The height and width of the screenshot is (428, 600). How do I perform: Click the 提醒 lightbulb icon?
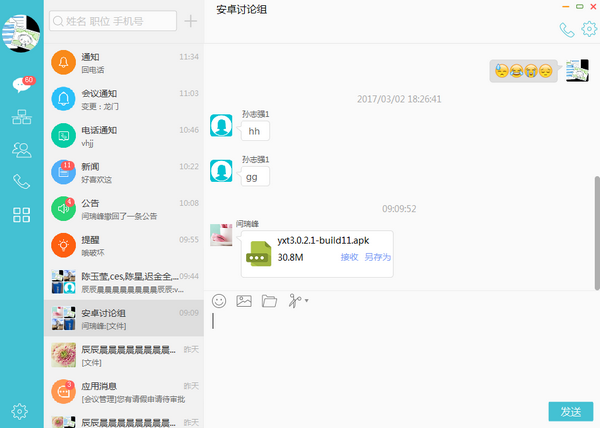tap(64, 245)
